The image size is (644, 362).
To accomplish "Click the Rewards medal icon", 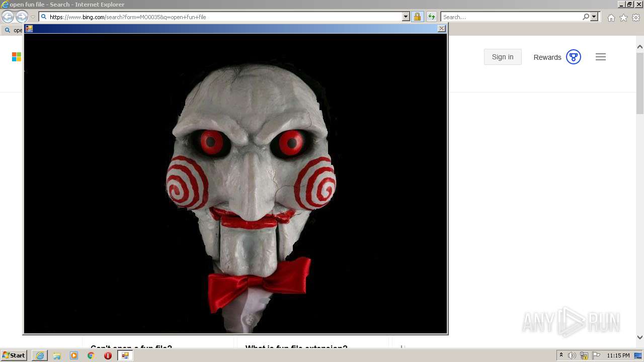I will click(x=574, y=57).
